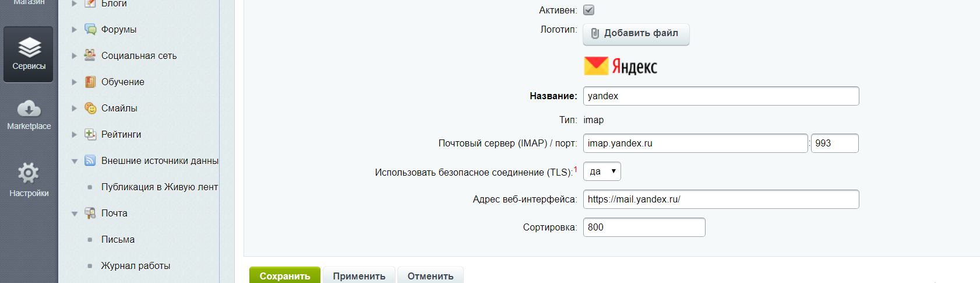Open the Marketplace cloud icon
The width and height of the screenshot is (980, 283).
coord(29,109)
